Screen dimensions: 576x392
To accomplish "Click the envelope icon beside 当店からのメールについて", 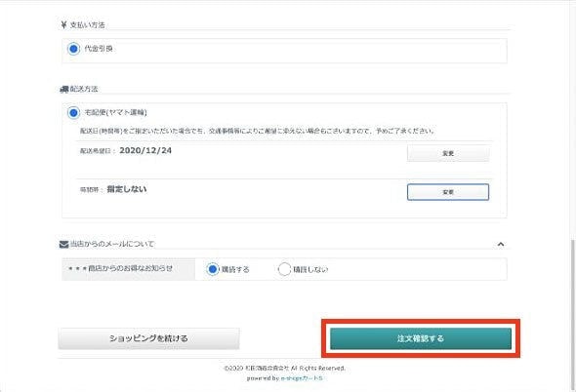I will [x=63, y=244].
